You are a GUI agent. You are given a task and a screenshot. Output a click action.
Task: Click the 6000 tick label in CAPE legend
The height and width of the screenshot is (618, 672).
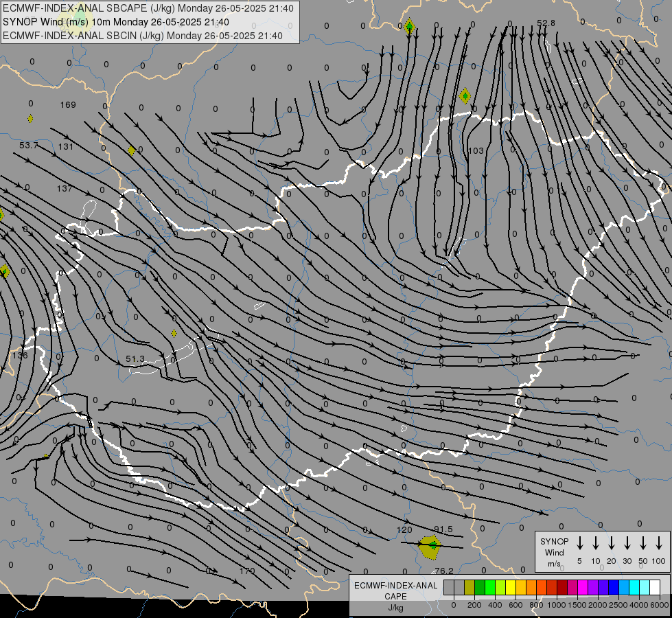[660, 605]
